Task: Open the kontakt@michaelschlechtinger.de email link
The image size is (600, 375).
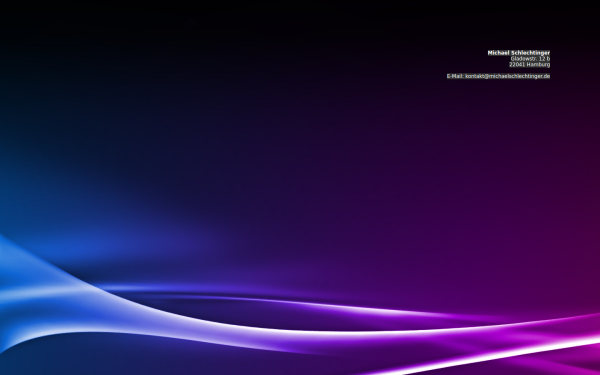Action: [507, 76]
